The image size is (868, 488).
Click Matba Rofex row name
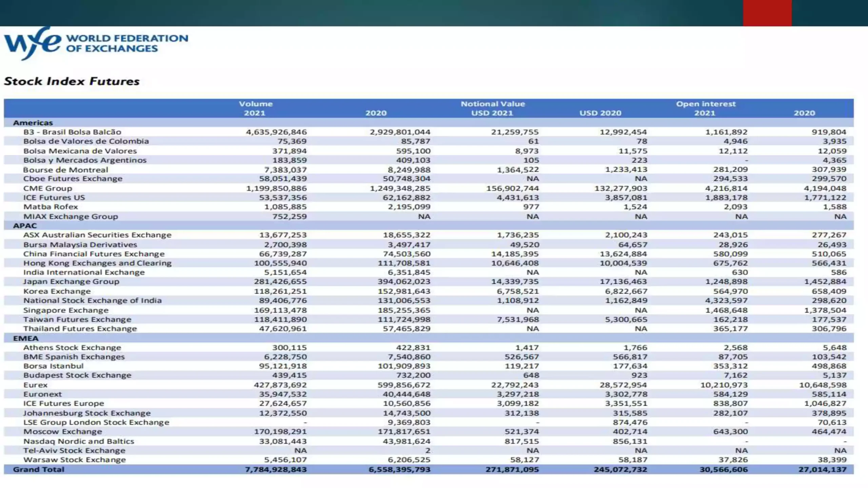51,207
